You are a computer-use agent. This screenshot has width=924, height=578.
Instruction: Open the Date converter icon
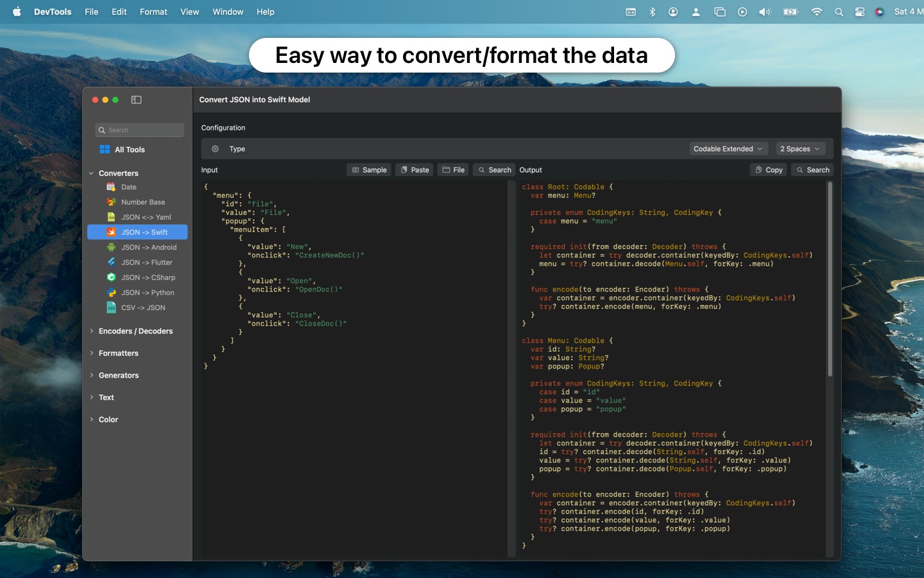coord(111,187)
